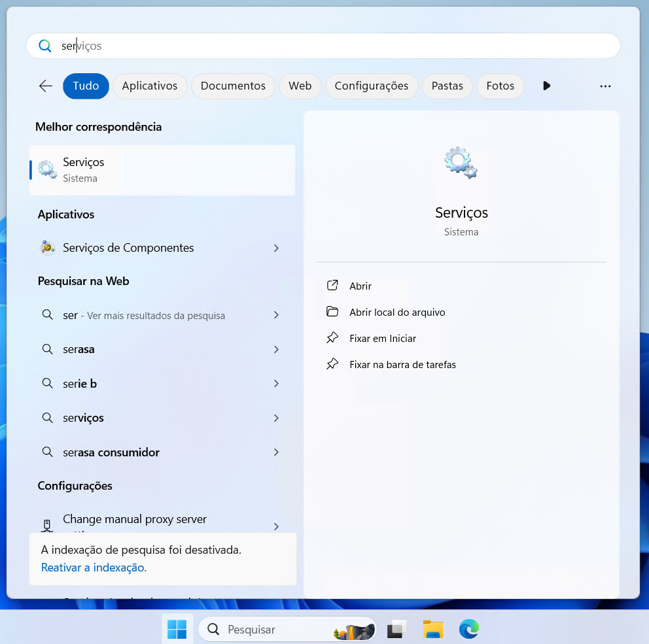Click the back arrow in search panel
Image resolution: width=649 pixels, height=644 pixels.
coord(46,86)
